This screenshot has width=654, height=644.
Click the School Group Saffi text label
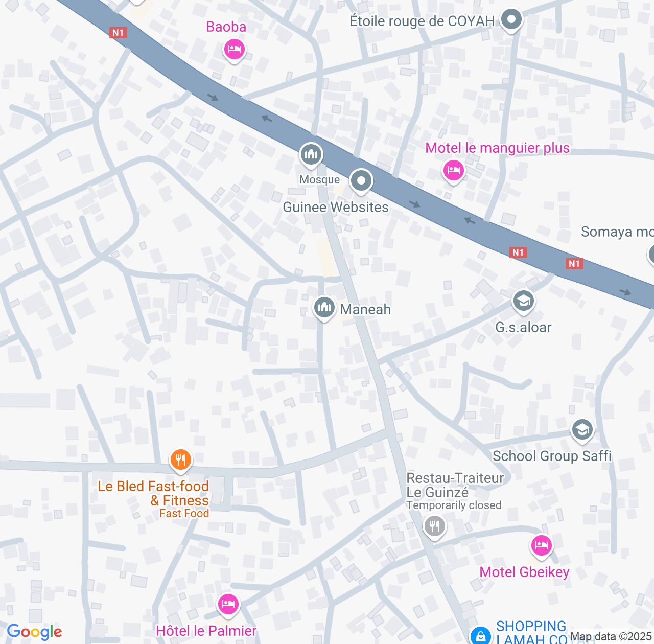click(x=552, y=456)
